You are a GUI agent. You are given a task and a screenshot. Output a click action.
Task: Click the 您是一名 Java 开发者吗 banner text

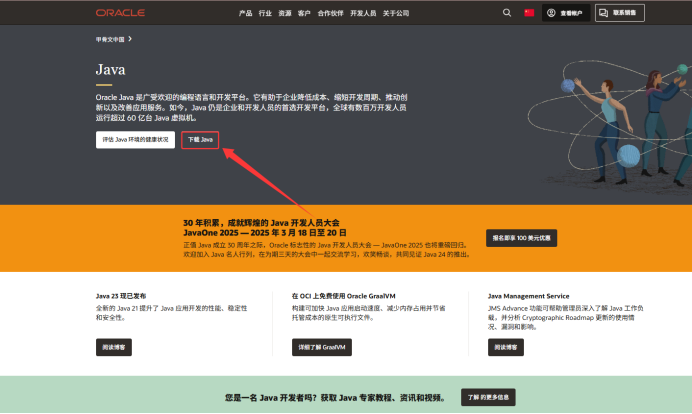335,398
